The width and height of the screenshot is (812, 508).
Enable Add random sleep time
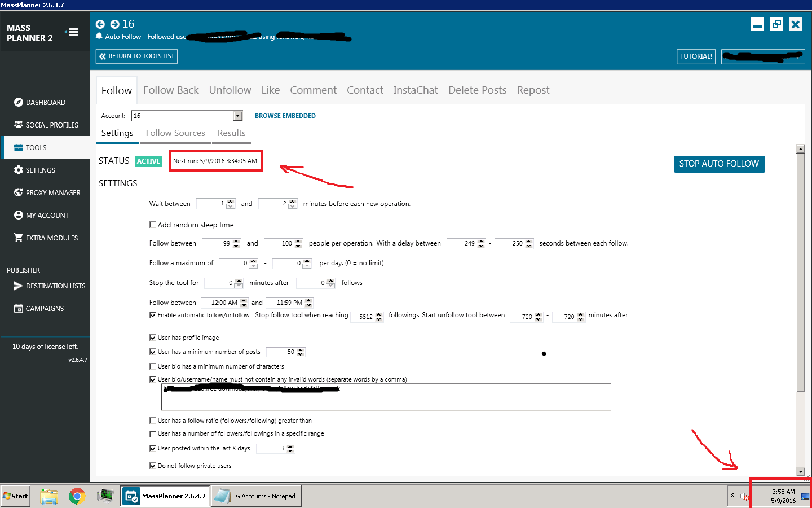(x=153, y=225)
